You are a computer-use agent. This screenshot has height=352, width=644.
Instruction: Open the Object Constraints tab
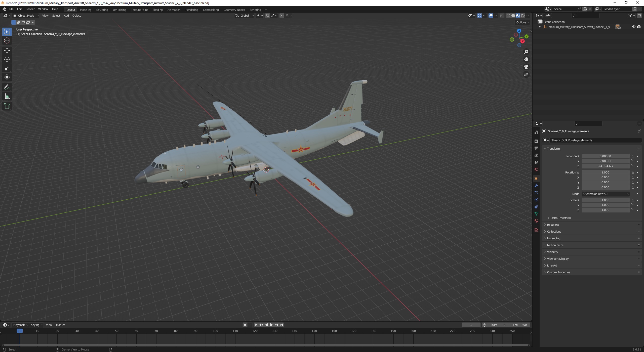tap(536, 207)
